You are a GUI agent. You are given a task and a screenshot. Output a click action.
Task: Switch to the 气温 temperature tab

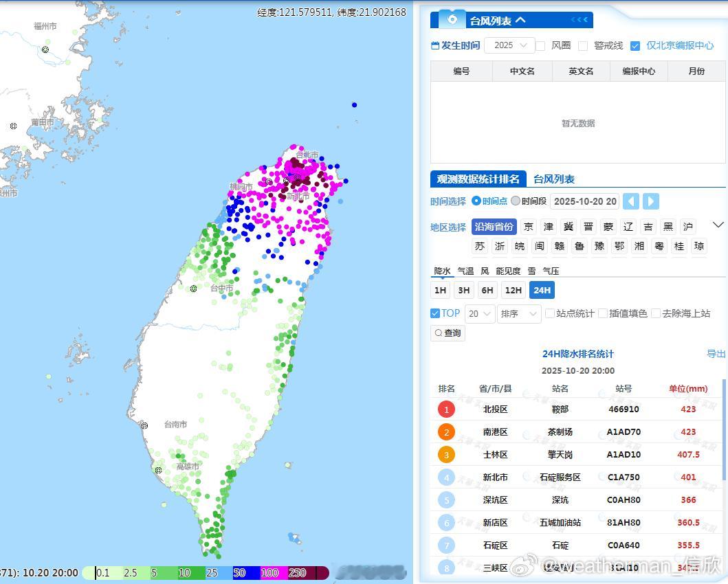[x=465, y=271]
